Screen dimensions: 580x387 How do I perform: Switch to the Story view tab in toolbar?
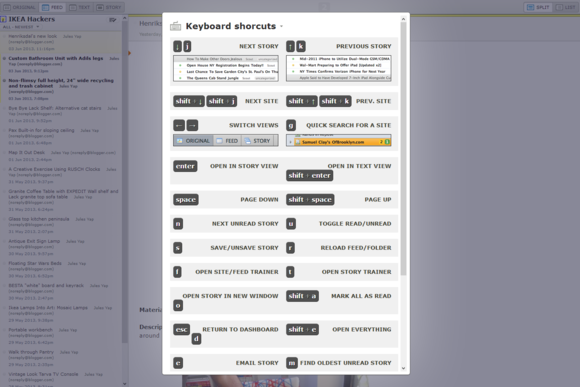109,7
